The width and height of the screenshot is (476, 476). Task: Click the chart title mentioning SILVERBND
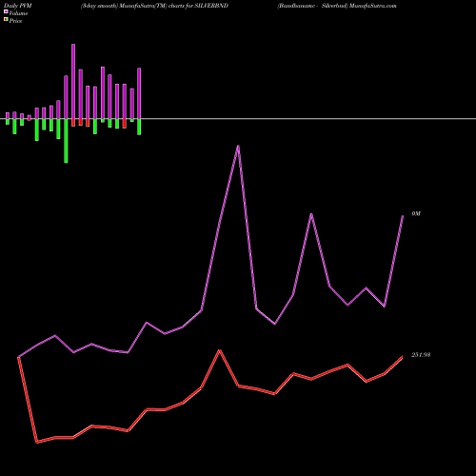154,6
